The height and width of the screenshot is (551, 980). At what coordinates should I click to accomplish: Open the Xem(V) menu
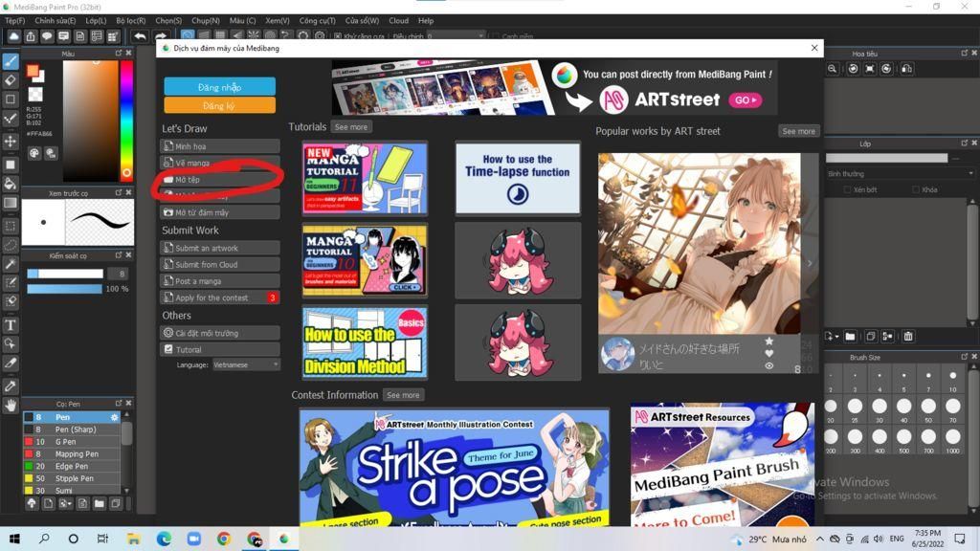[x=277, y=21]
